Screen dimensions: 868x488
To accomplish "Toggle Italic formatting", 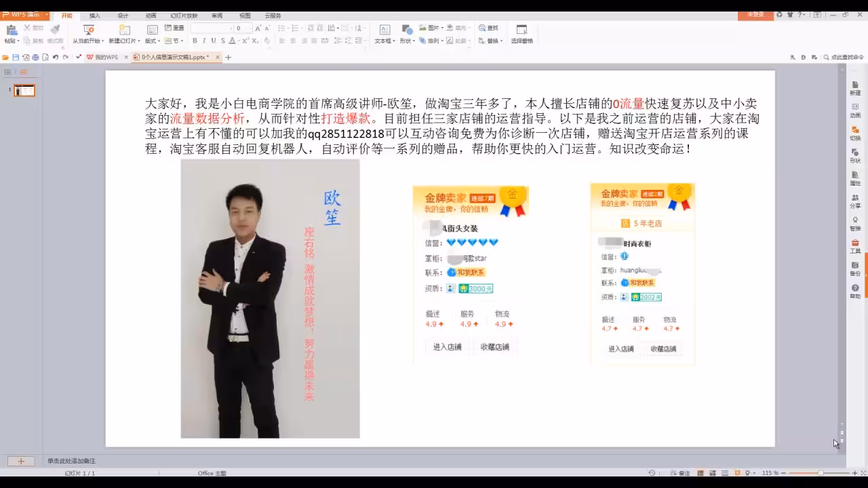I will 204,41.
